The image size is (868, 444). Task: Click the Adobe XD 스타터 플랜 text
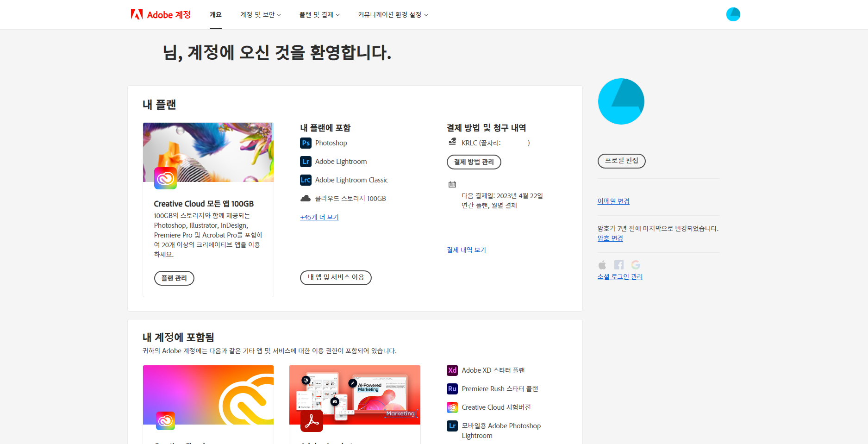click(493, 370)
